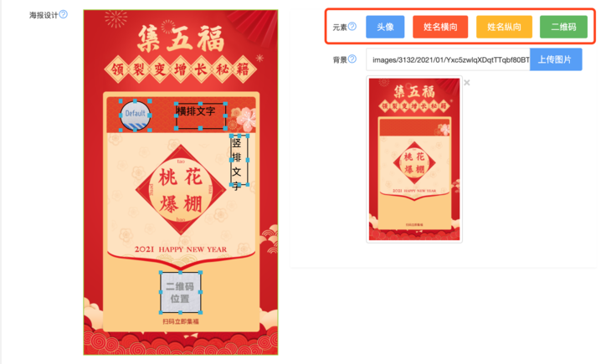Screen dimensions: 611x364
Task: Click the help icon next to 背景
Action: coord(352,59)
